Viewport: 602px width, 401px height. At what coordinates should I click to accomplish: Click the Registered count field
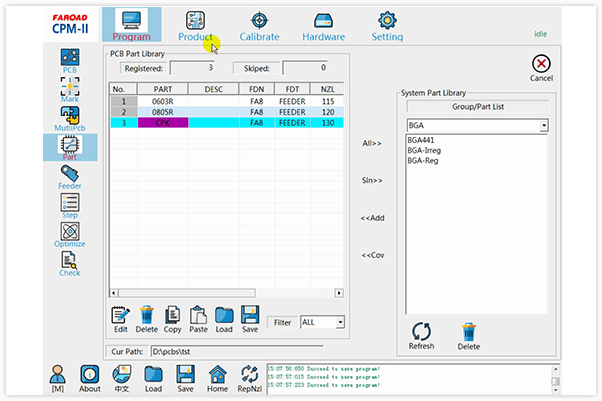pos(192,68)
